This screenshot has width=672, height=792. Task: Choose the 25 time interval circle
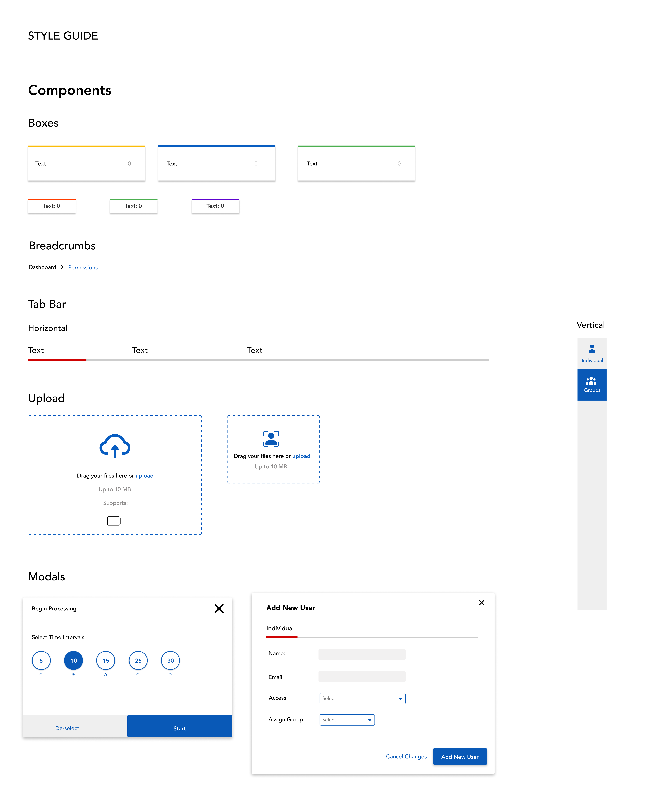[138, 661]
